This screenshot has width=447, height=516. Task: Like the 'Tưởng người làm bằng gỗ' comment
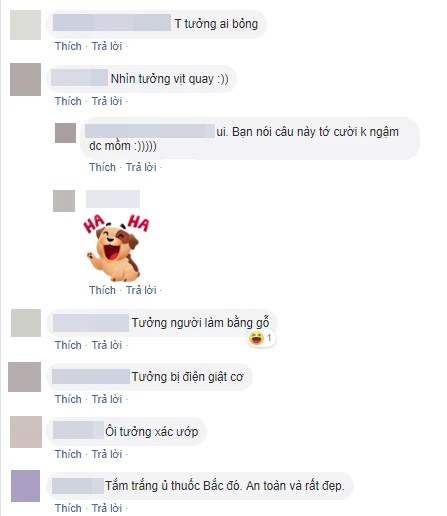pyautogui.click(x=68, y=345)
